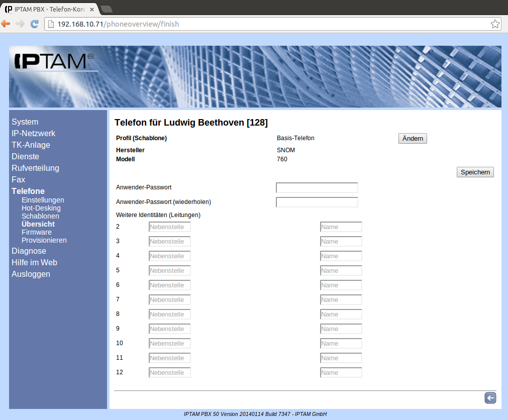Image resolution: width=508 pixels, height=420 pixels.
Task: Click the model value 760
Action: click(282, 159)
